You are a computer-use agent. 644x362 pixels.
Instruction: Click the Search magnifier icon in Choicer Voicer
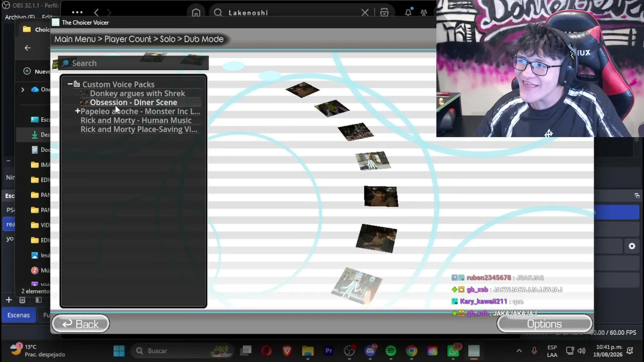[65, 63]
